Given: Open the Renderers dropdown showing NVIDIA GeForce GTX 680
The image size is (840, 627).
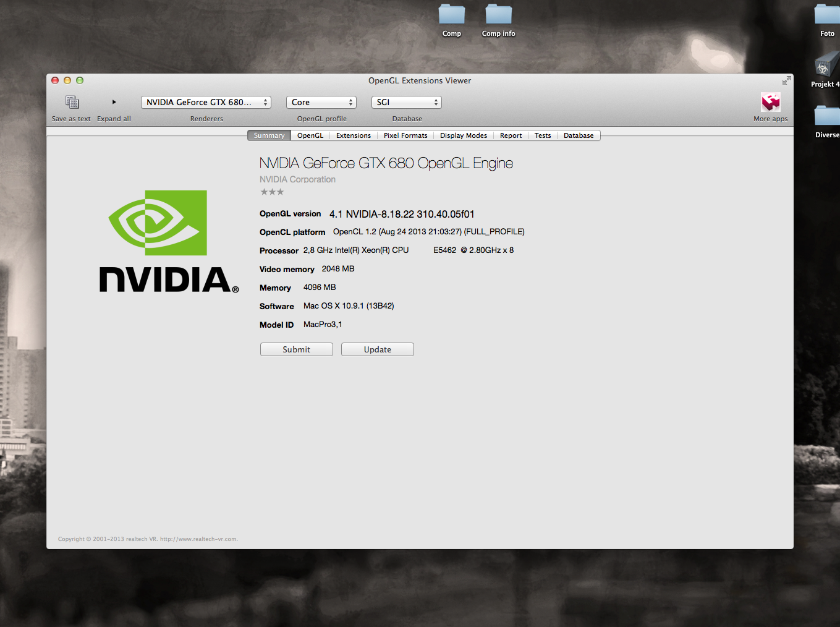Looking at the screenshot, I should point(206,103).
